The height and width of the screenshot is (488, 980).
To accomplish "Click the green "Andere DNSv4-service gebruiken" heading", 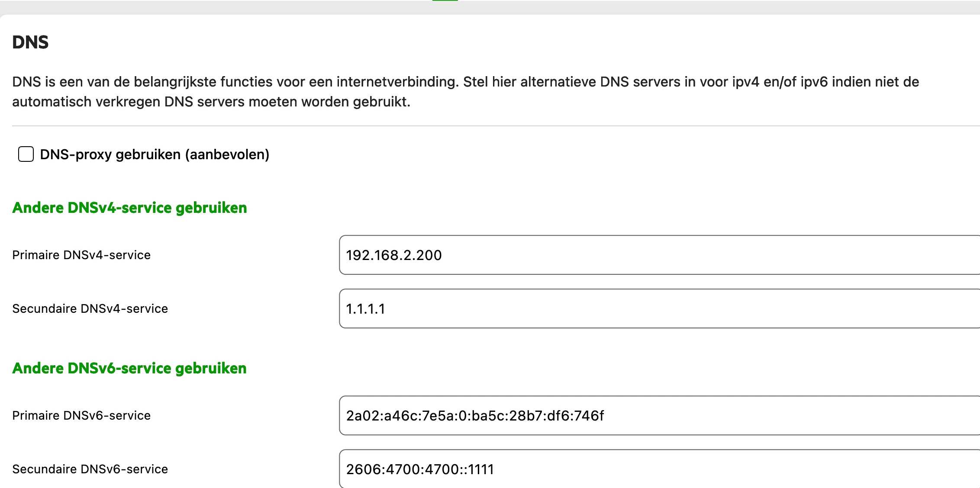I will 129,208.
